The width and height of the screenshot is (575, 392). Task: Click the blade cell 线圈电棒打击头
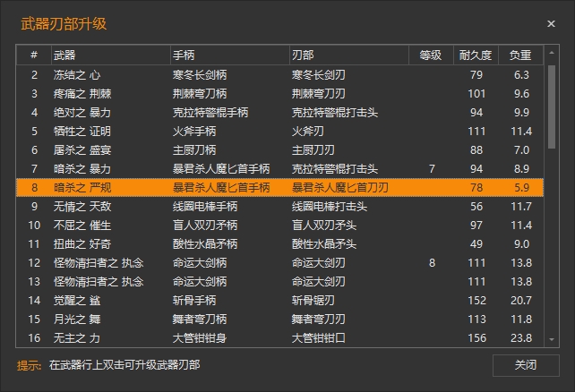point(330,207)
